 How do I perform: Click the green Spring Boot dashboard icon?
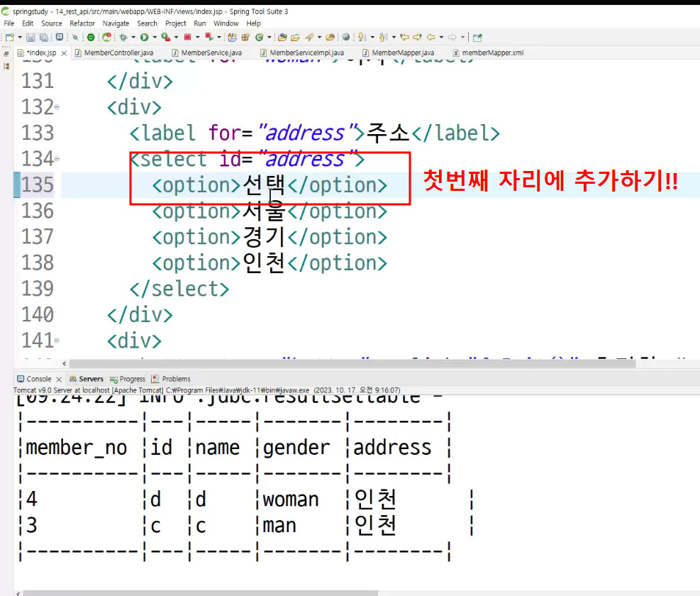click(91, 38)
